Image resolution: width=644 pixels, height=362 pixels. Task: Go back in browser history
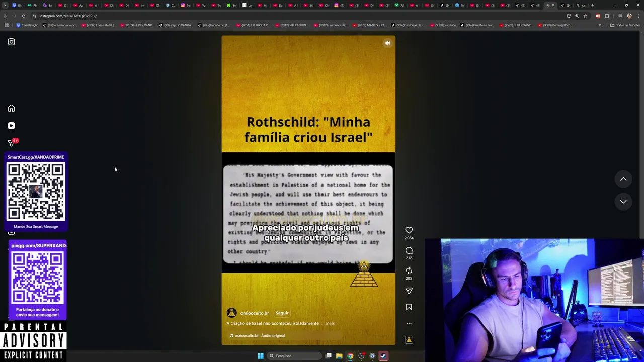tap(6, 16)
